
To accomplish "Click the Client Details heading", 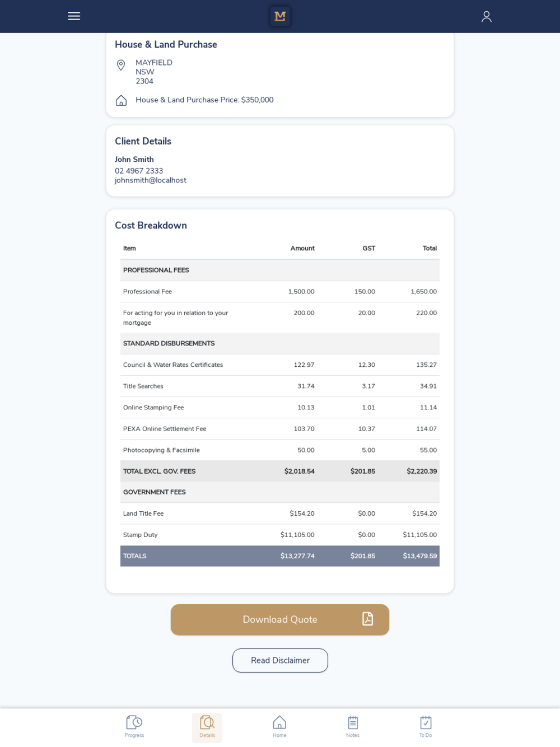I will (x=143, y=141).
